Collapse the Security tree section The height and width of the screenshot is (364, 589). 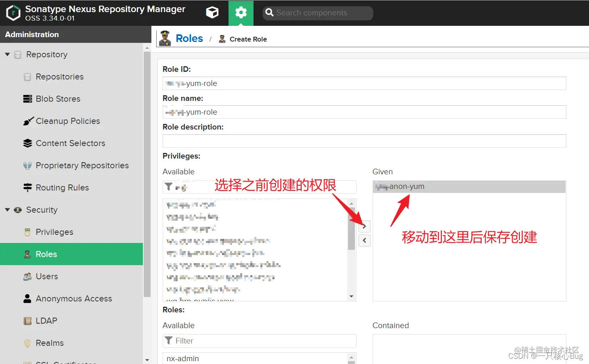coord(7,209)
